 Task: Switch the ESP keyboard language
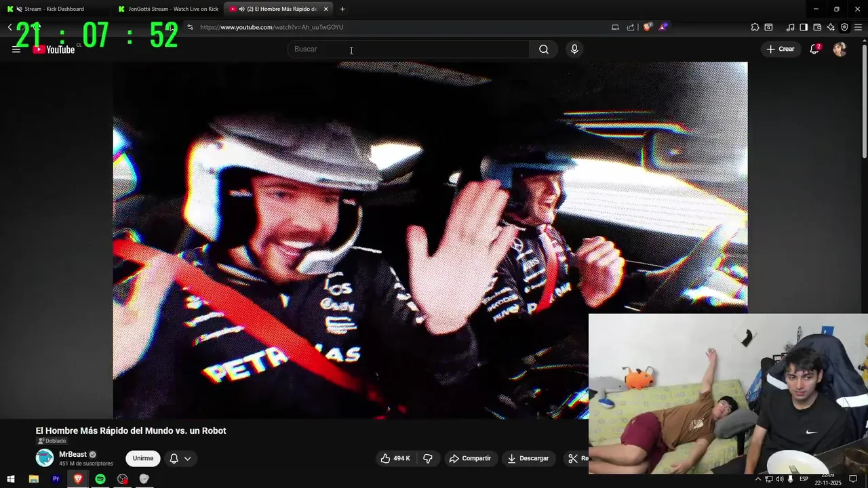[804, 479]
